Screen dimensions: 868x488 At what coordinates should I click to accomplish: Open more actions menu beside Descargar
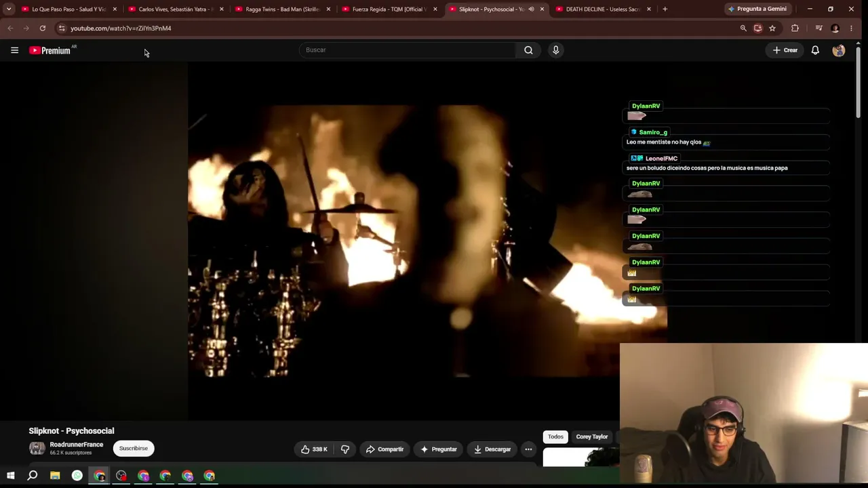pyautogui.click(x=528, y=449)
